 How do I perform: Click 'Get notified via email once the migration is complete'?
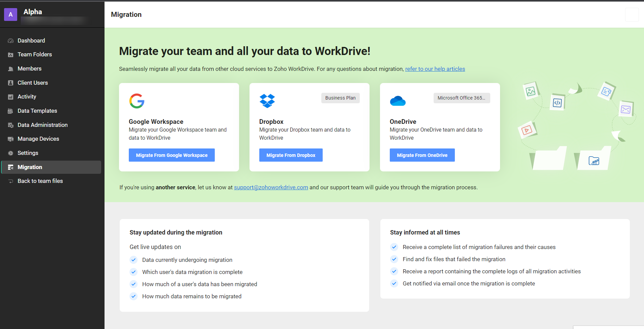pos(469,283)
